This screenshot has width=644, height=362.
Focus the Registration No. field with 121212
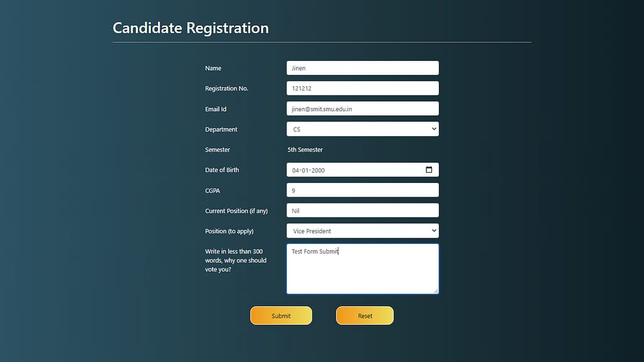(362, 89)
